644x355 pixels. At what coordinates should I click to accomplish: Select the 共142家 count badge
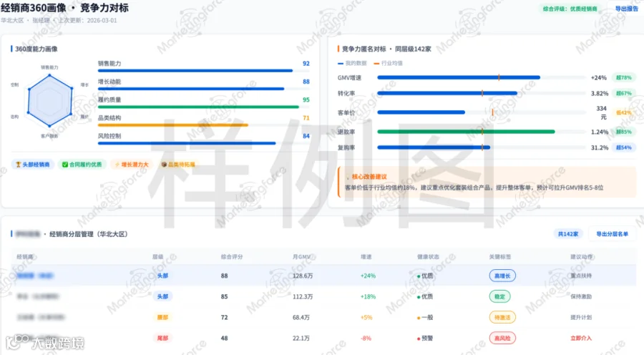pyautogui.click(x=568, y=234)
